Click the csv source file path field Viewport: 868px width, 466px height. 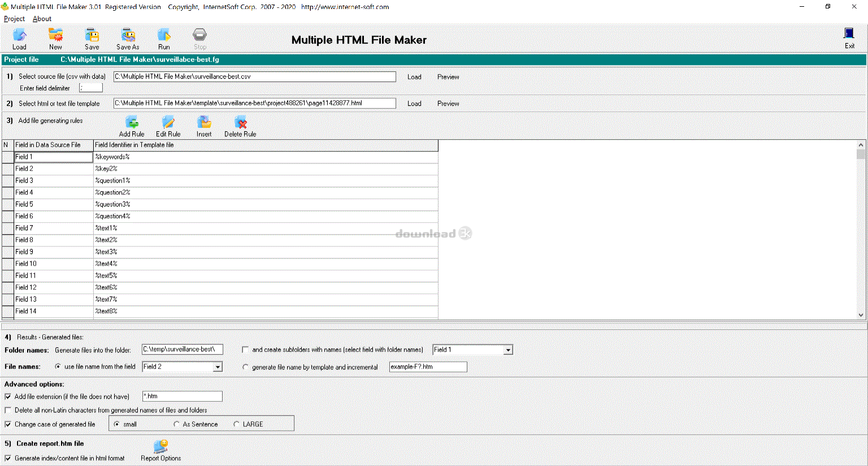coord(254,76)
